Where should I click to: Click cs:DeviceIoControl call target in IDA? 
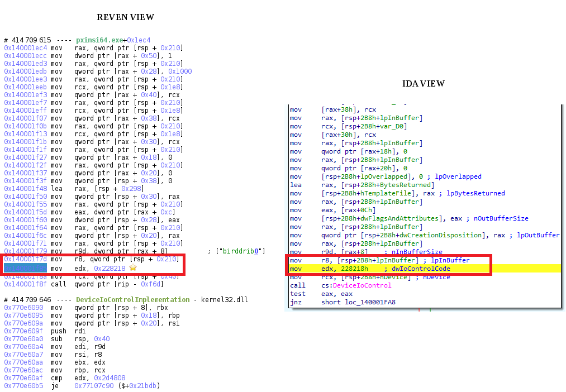356,285
